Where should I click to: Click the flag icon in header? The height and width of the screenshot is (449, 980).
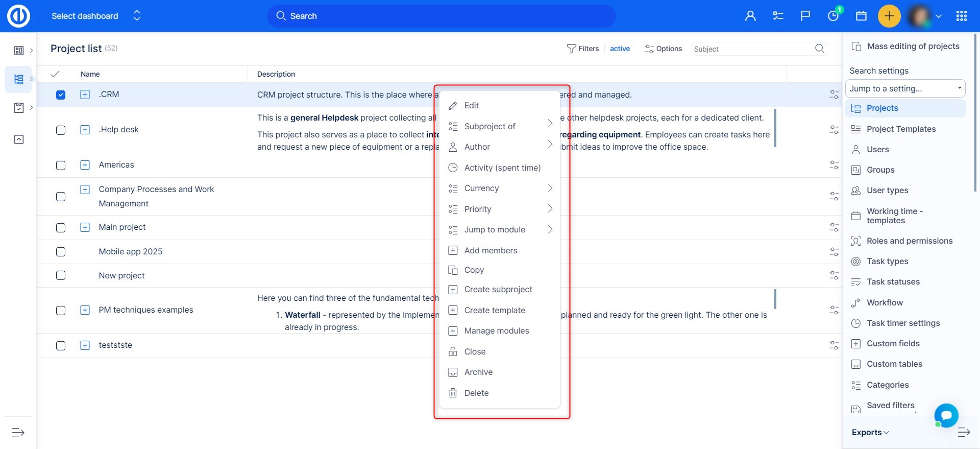(805, 16)
